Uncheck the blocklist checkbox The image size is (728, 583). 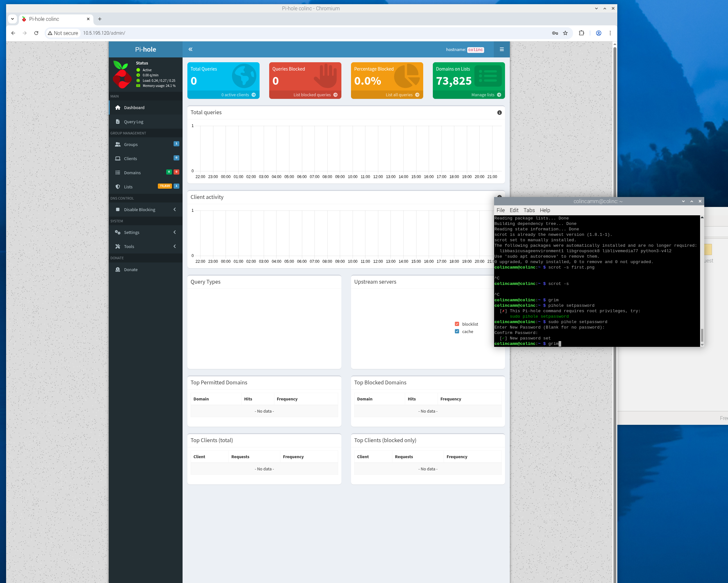coord(457,324)
